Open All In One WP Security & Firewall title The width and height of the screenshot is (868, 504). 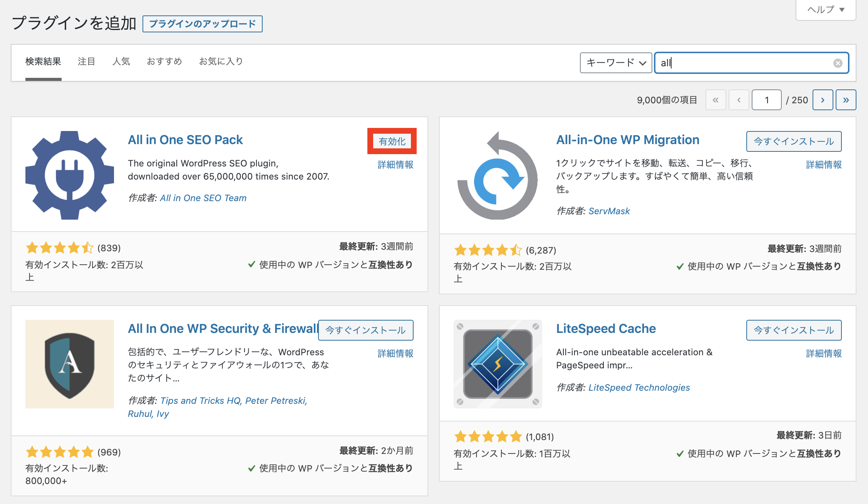click(x=223, y=329)
